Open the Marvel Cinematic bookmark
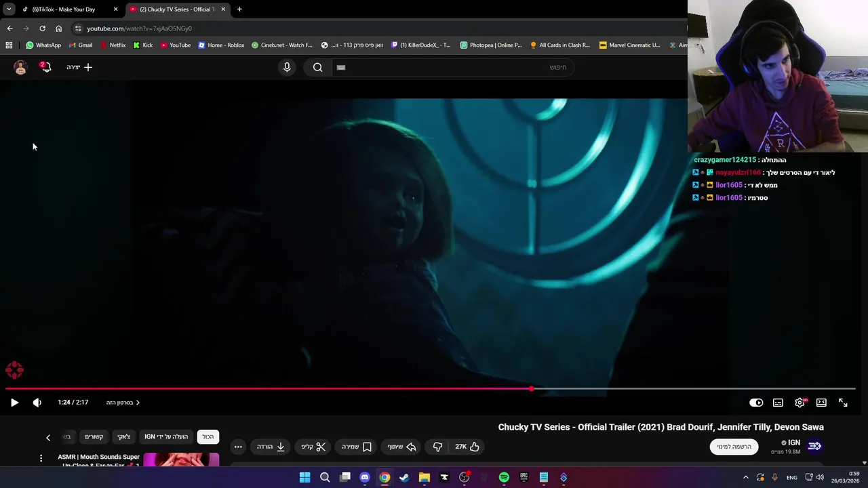Screen dimensions: 868x488 [630, 45]
